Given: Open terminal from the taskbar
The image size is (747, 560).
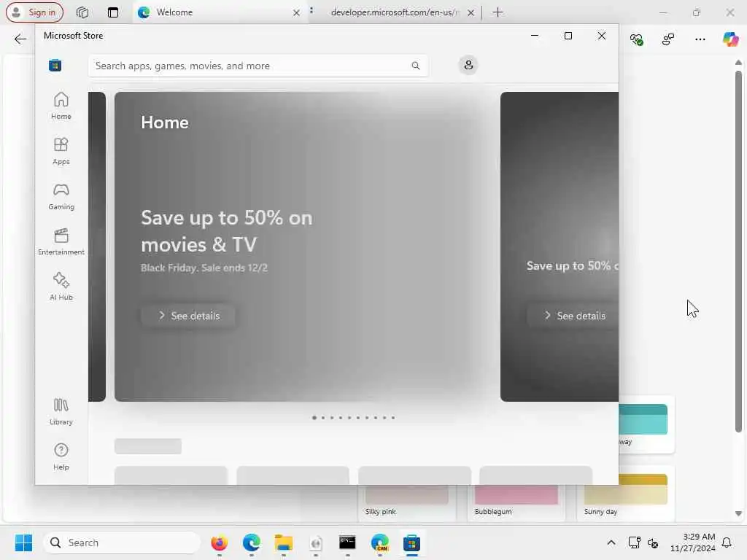Looking at the screenshot, I should tap(347, 542).
